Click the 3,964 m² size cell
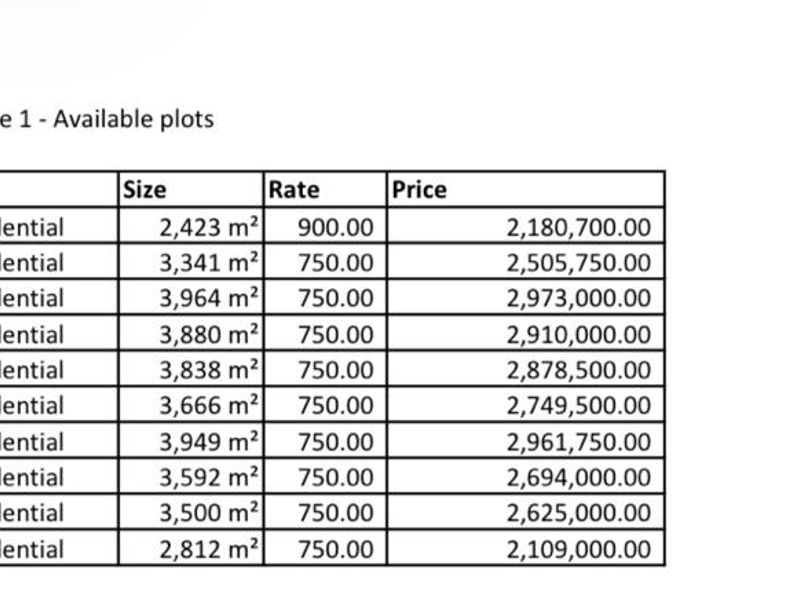 209,298
